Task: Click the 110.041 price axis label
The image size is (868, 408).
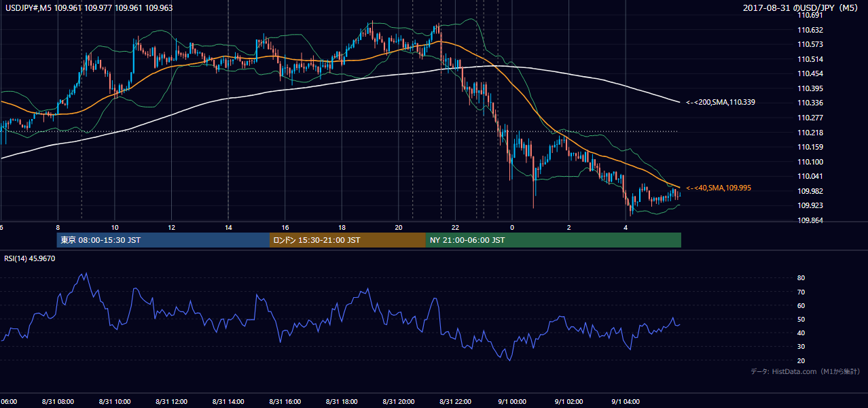Action: click(810, 176)
